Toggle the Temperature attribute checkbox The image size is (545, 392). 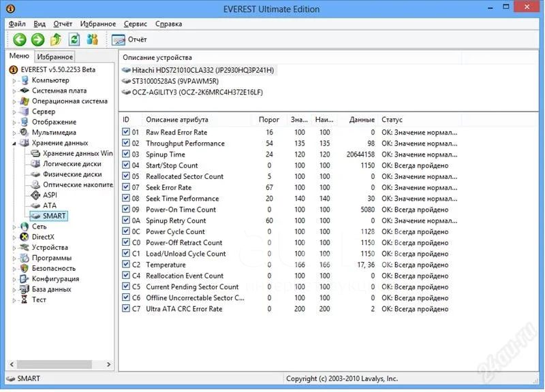coord(126,265)
